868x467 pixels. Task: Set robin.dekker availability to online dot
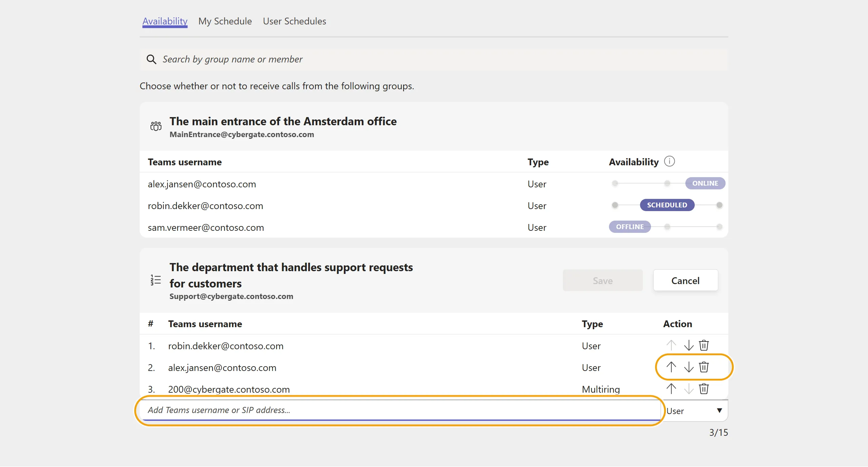[x=719, y=205]
